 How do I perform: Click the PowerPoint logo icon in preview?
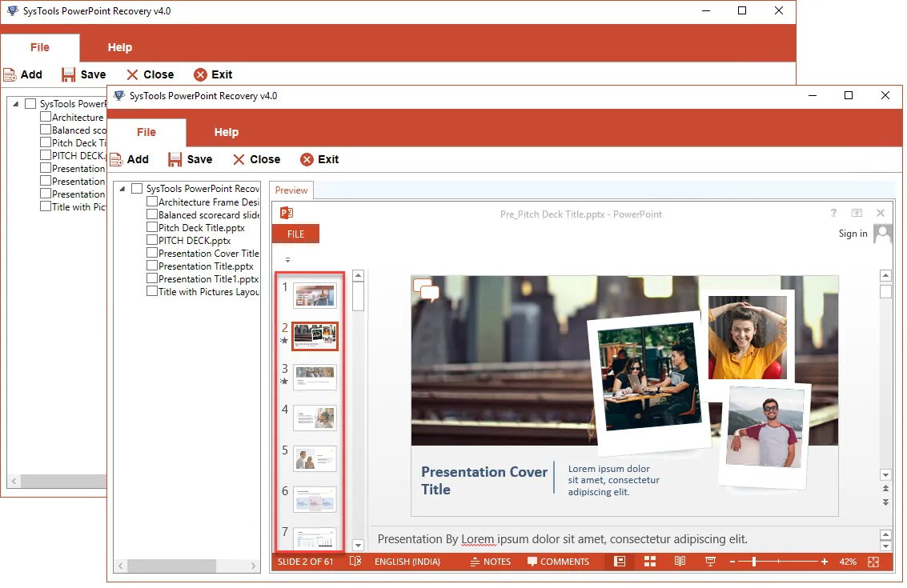click(287, 213)
